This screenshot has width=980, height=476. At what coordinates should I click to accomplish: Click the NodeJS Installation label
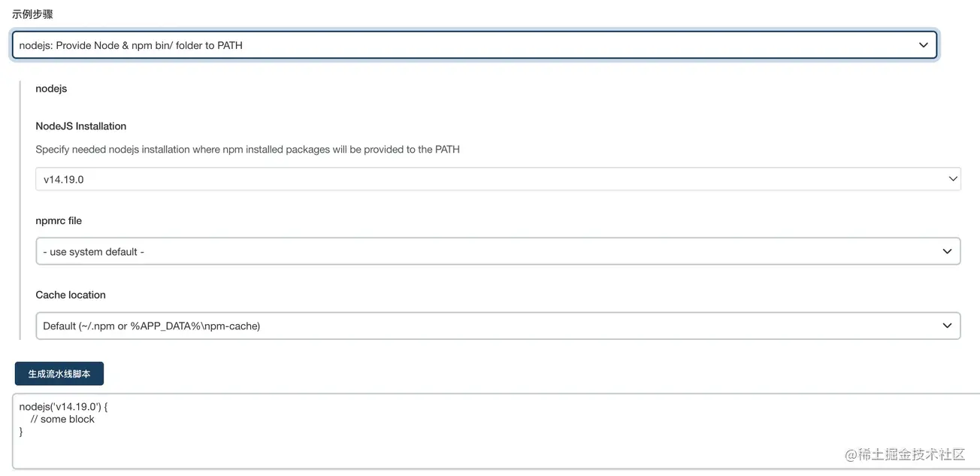coord(81,126)
